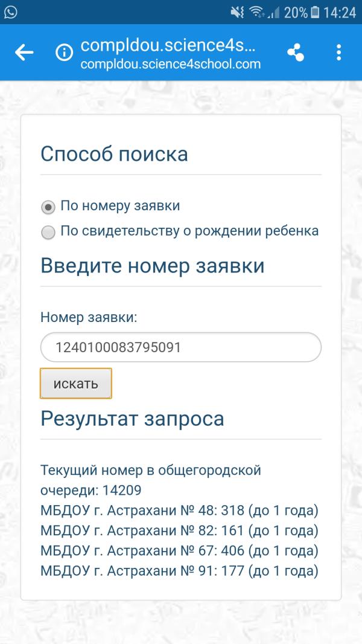Tap the МБДОУ № 82 result line
362x644 pixels.
pyautogui.click(x=179, y=531)
